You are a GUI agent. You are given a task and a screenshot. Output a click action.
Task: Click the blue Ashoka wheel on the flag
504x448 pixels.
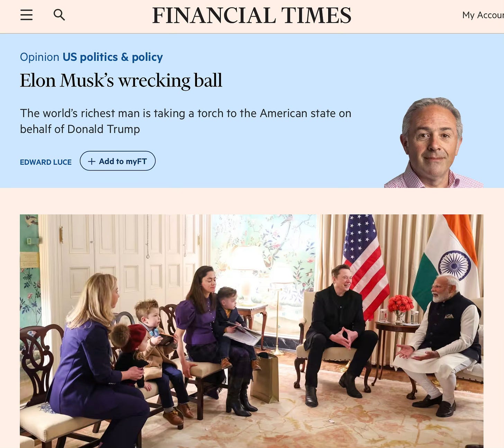(454, 265)
